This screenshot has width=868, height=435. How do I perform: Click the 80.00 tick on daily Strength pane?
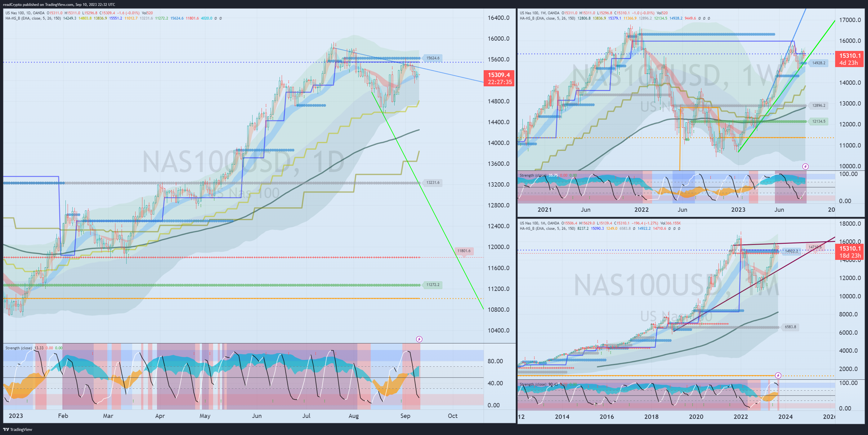495,361
